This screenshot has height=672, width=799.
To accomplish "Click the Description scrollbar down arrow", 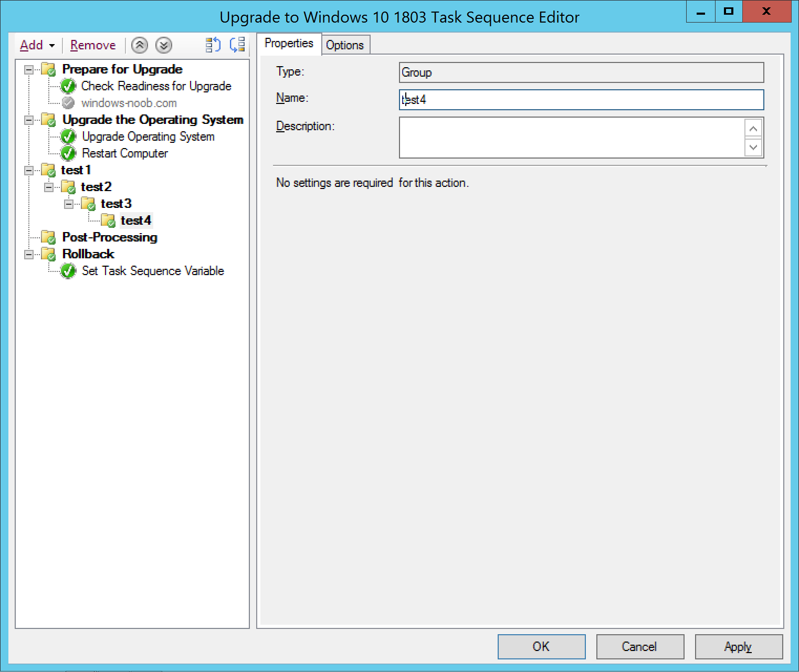I will [753, 147].
